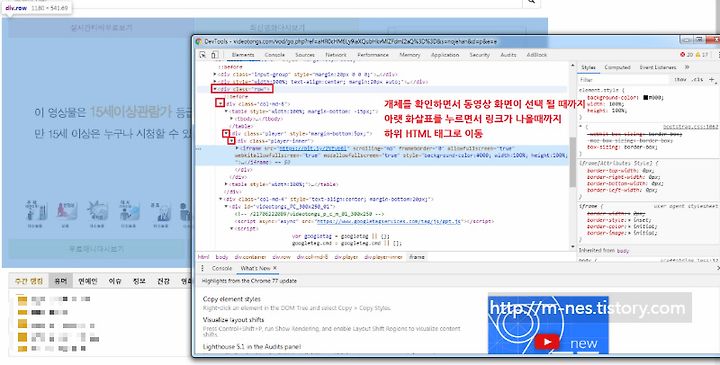
Task: Click 'Lighthouse 5.1 in the Audits panel' heading
Action: (x=252, y=347)
